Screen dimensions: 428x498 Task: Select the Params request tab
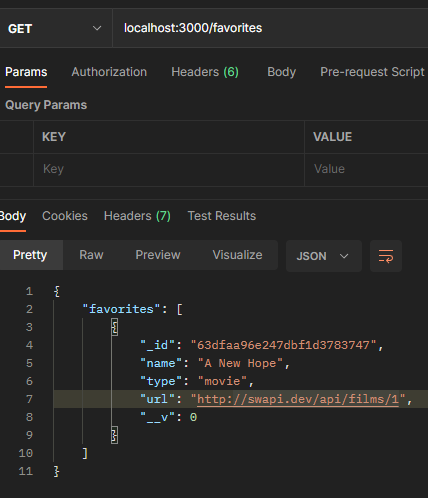click(x=26, y=72)
